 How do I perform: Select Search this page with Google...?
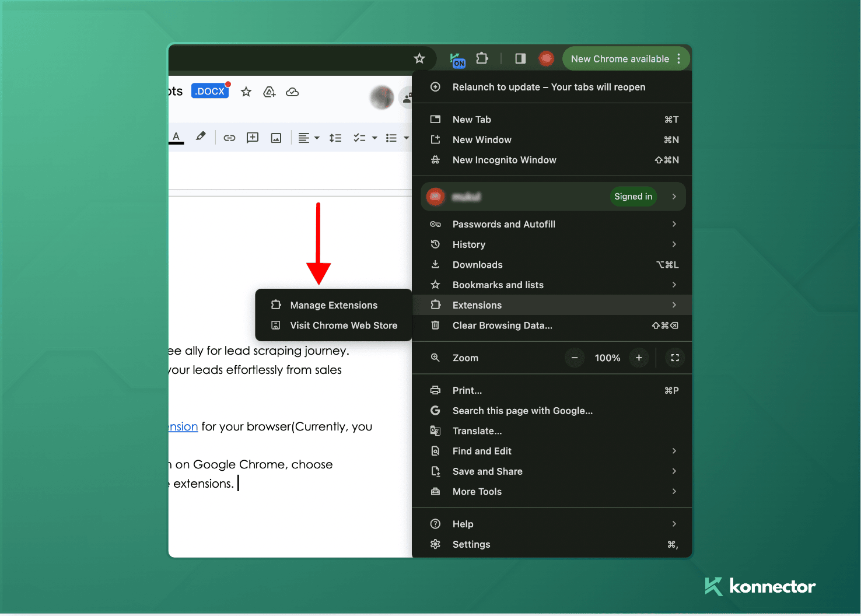click(x=552, y=411)
